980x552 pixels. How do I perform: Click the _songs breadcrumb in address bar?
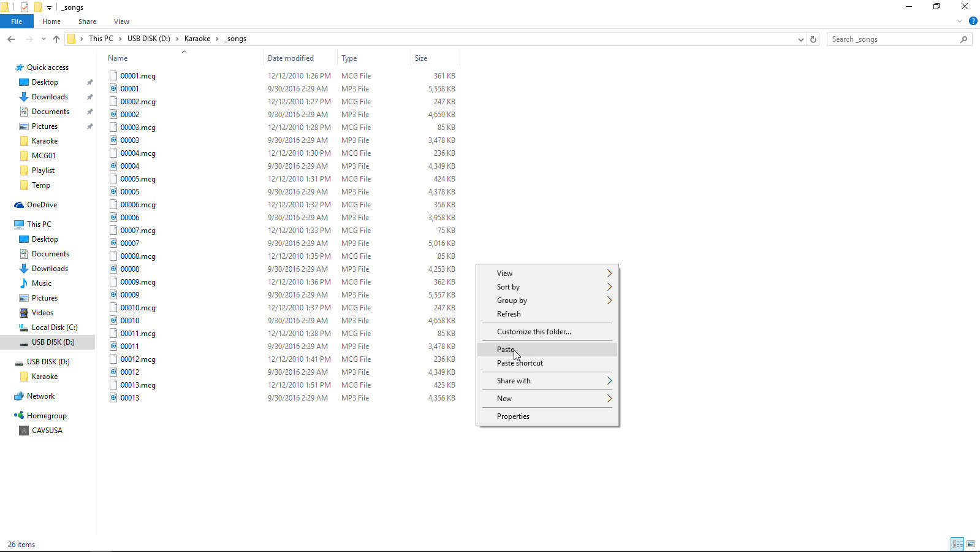click(235, 39)
